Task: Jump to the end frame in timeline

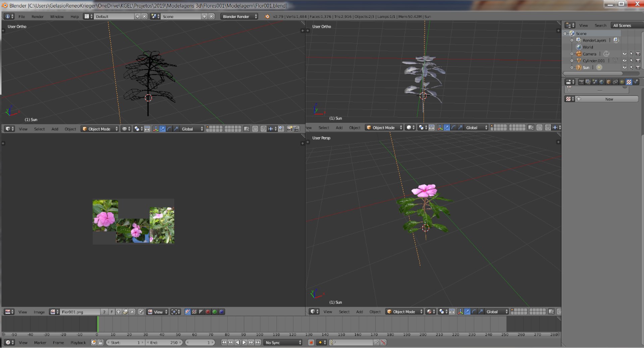Action: (258, 342)
